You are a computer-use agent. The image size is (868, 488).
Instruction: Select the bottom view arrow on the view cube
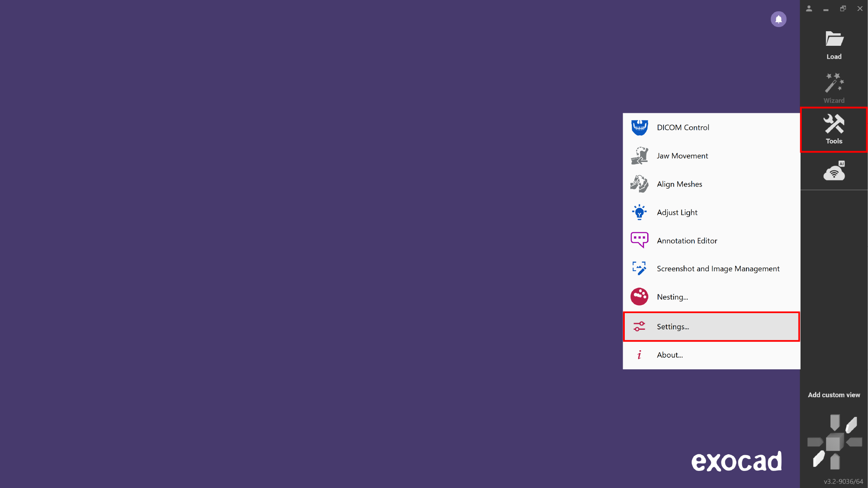[x=835, y=461]
